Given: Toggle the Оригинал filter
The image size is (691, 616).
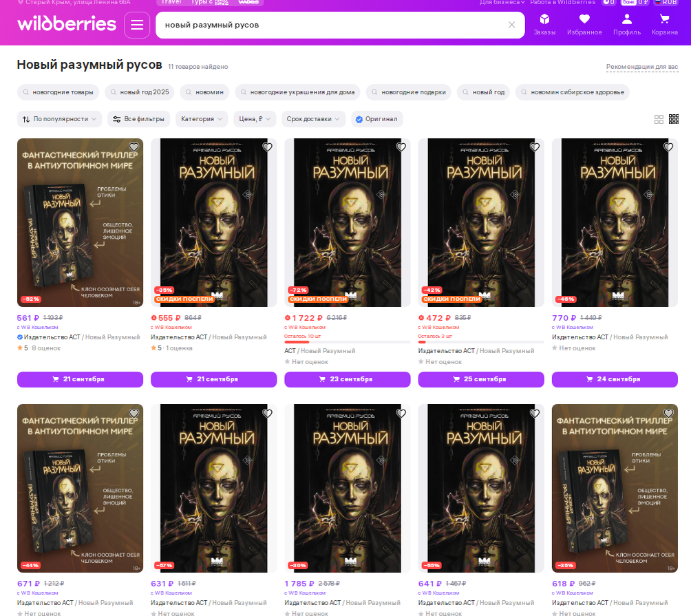Looking at the screenshot, I should coord(376,119).
